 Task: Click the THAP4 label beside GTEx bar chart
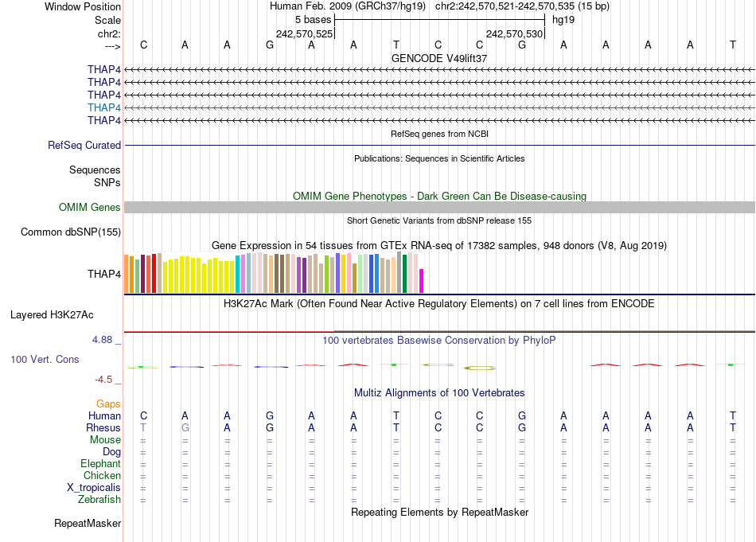(x=104, y=274)
